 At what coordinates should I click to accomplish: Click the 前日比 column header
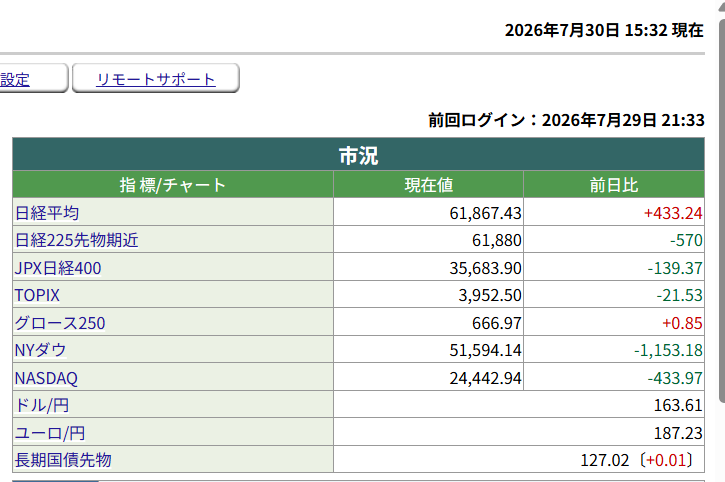614,185
